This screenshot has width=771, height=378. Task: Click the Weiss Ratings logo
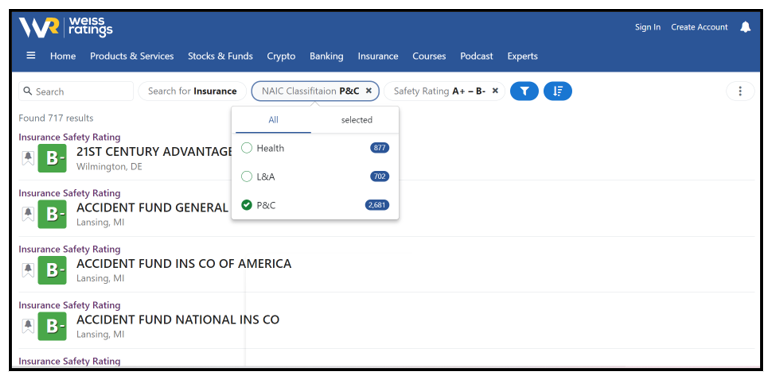click(65, 27)
